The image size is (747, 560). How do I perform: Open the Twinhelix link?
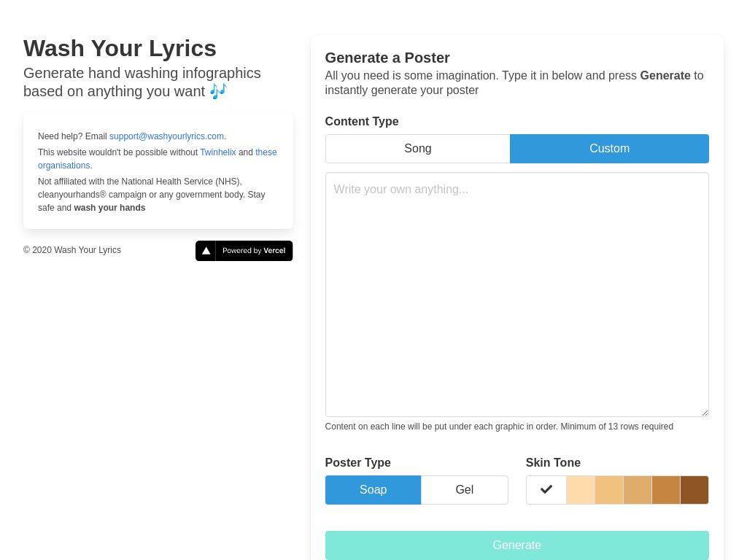click(217, 152)
